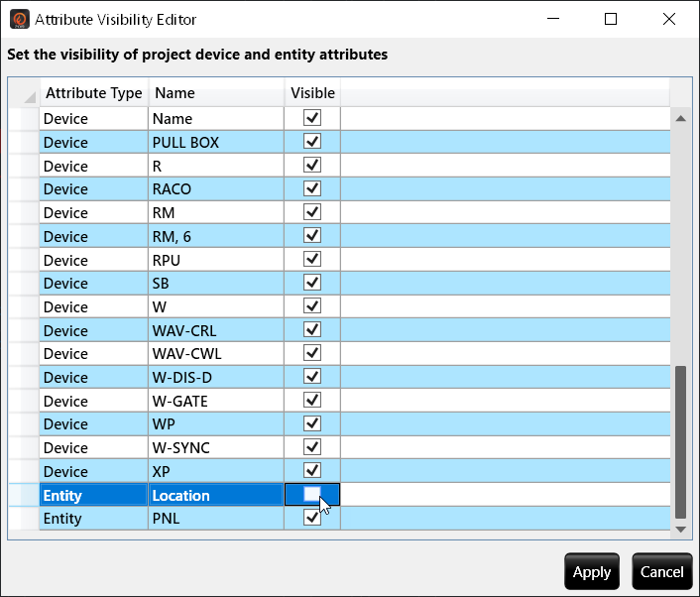Click Cancel button
Image resolution: width=700 pixels, height=597 pixels.
(661, 571)
